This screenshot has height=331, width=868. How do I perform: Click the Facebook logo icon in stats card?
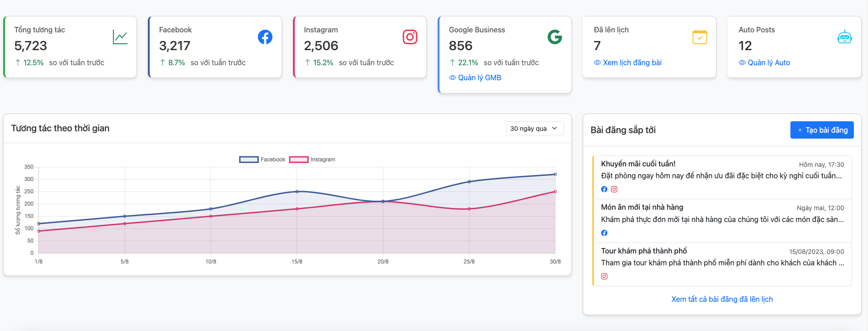pyautogui.click(x=265, y=37)
